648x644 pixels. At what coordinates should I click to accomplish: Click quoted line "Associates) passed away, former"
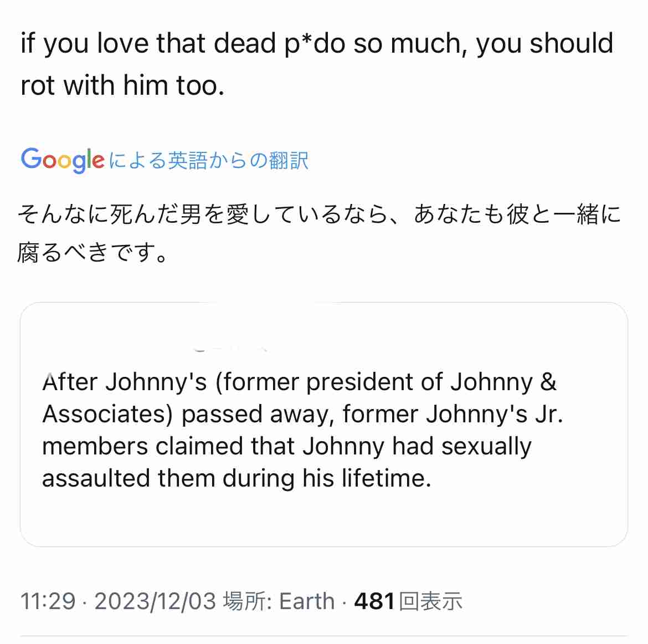(x=302, y=414)
